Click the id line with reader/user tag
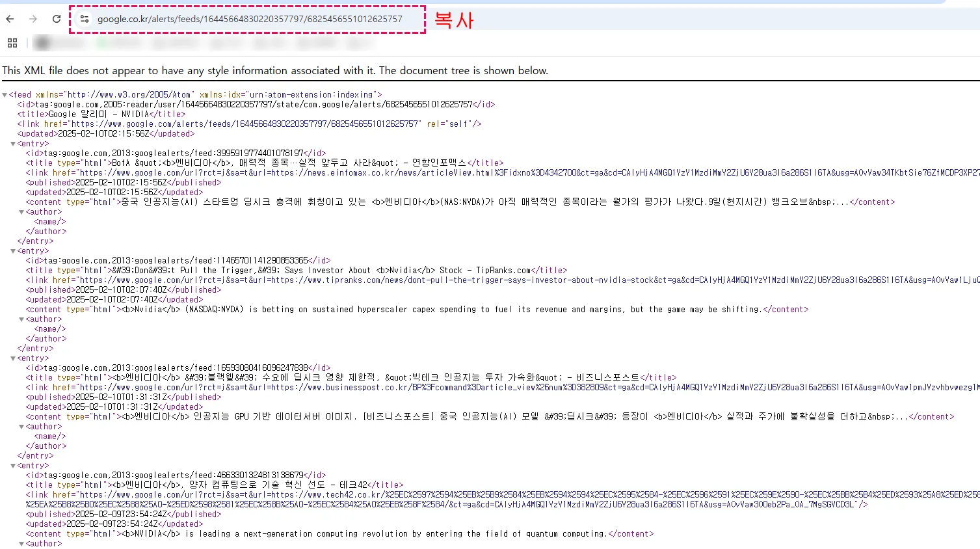Screen dimensions: 980x549 [x=256, y=105]
